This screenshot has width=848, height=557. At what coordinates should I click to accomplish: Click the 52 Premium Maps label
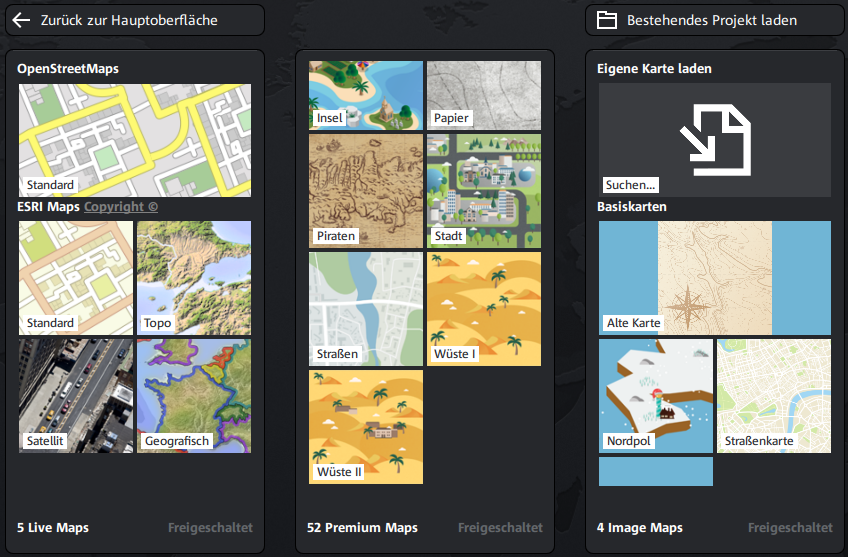point(362,528)
